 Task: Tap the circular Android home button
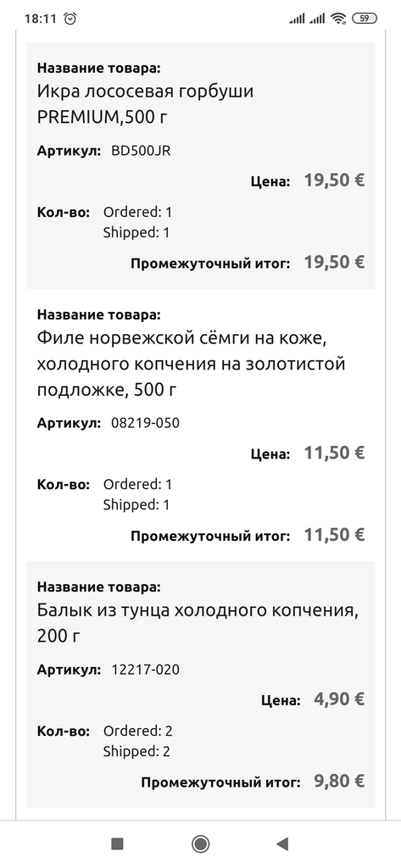(x=200, y=843)
